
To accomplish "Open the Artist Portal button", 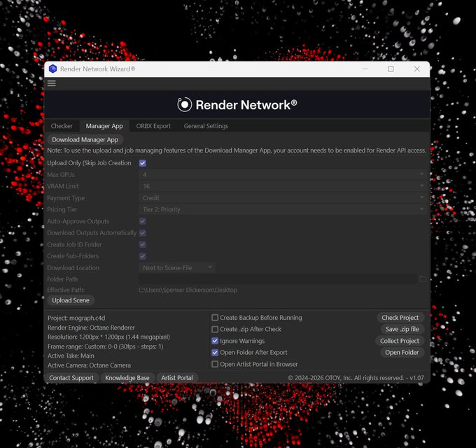I will [177, 378].
